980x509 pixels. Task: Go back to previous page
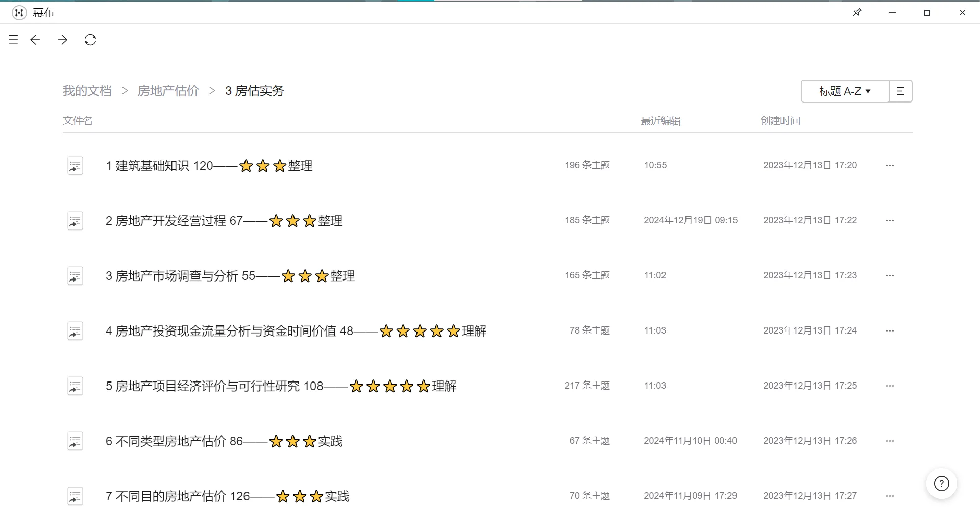35,40
